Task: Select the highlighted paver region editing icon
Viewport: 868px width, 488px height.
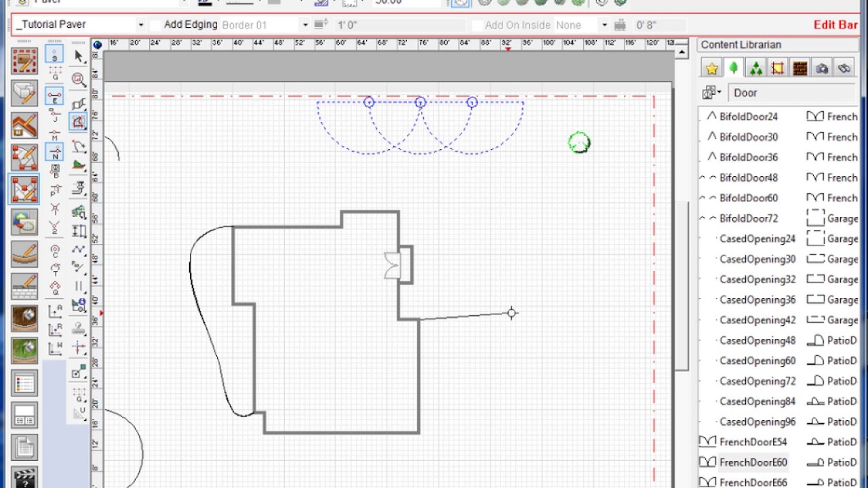Action: [25, 189]
